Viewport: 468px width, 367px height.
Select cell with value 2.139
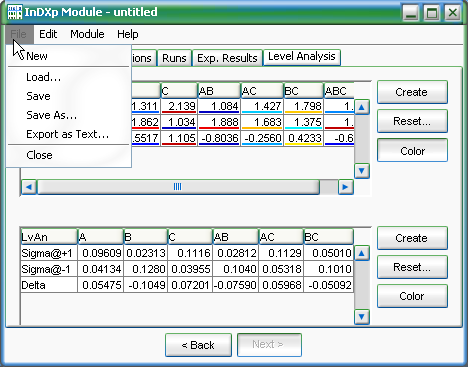(179, 106)
